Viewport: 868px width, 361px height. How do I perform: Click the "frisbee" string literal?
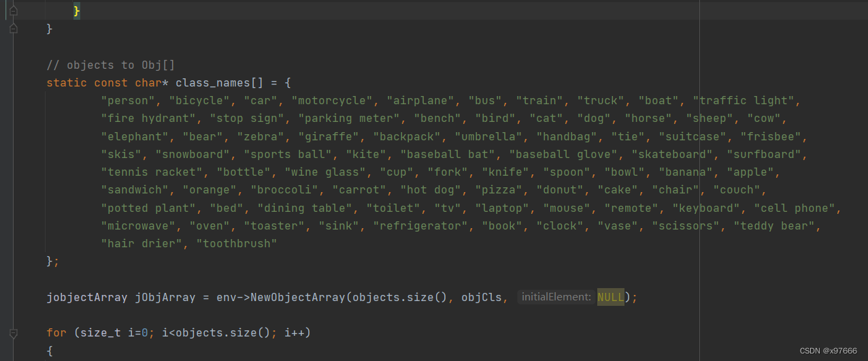coord(771,136)
